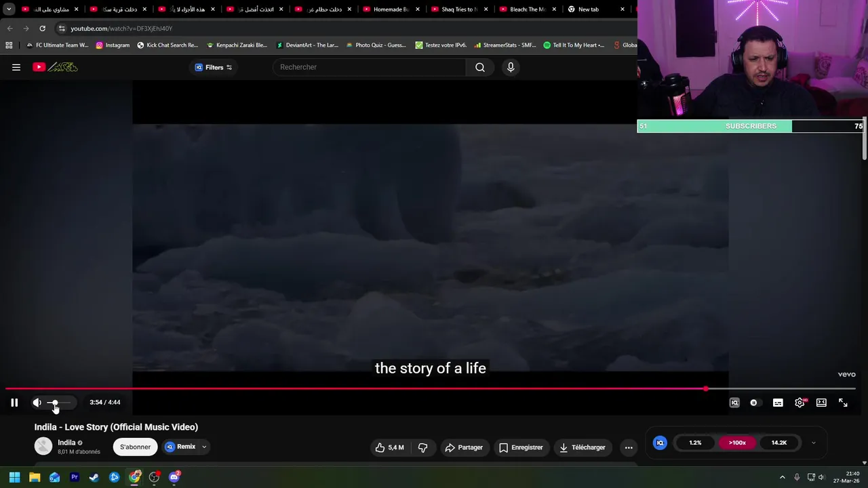
Task: Open the bookmarks apps grid icon
Action: [x=9, y=45]
